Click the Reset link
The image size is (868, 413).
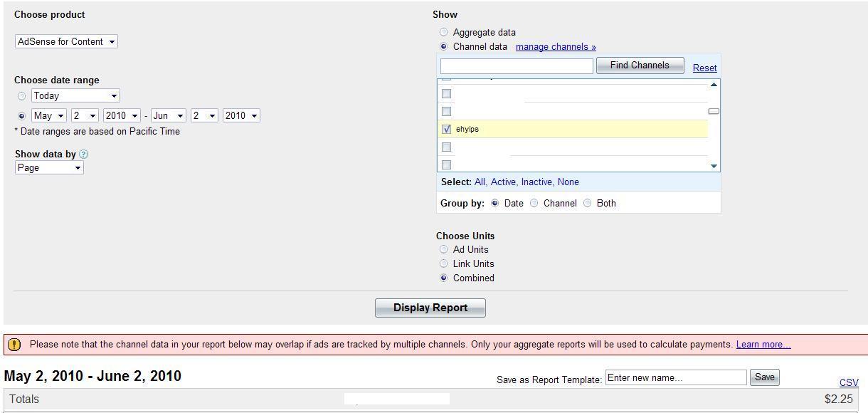[704, 68]
